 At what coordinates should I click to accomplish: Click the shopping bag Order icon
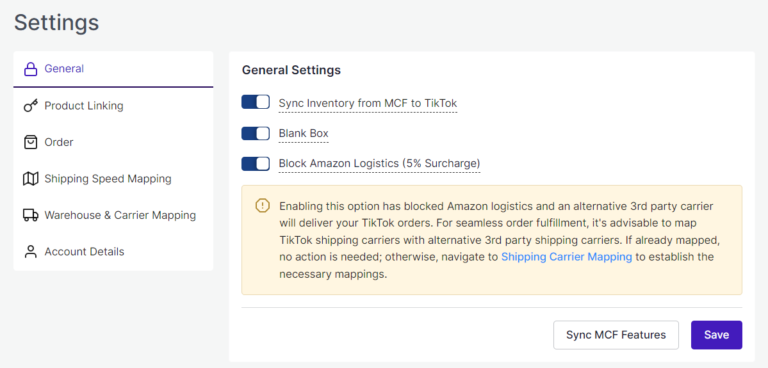31,142
